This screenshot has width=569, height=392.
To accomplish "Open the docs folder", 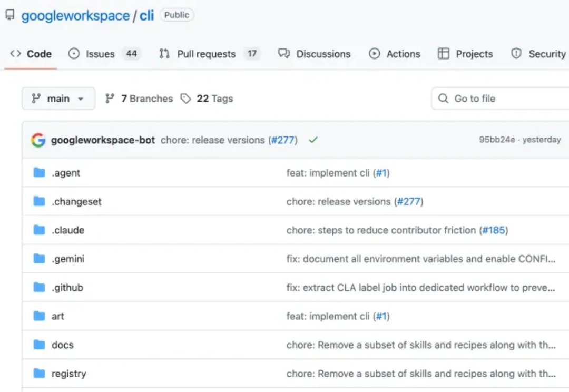I will pos(63,345).
